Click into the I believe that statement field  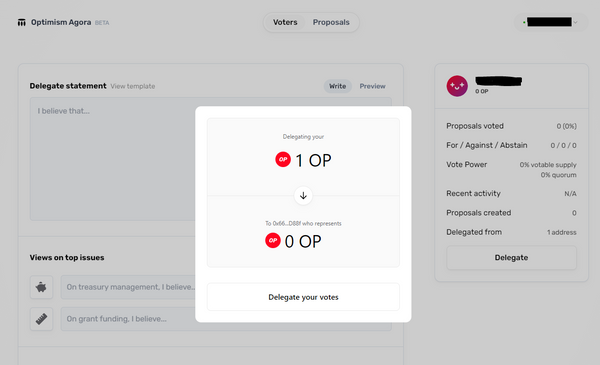[x=112, y=159]
